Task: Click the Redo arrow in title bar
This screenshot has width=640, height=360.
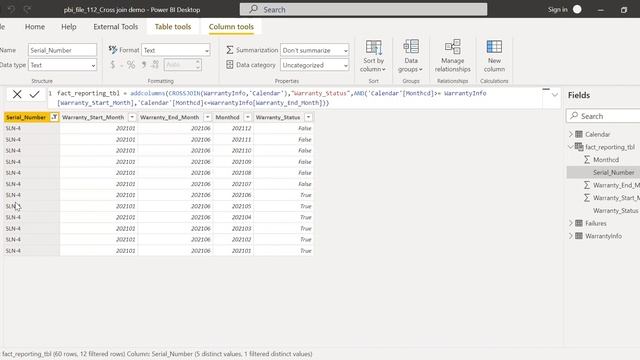Action: click(x=27, y=9)
